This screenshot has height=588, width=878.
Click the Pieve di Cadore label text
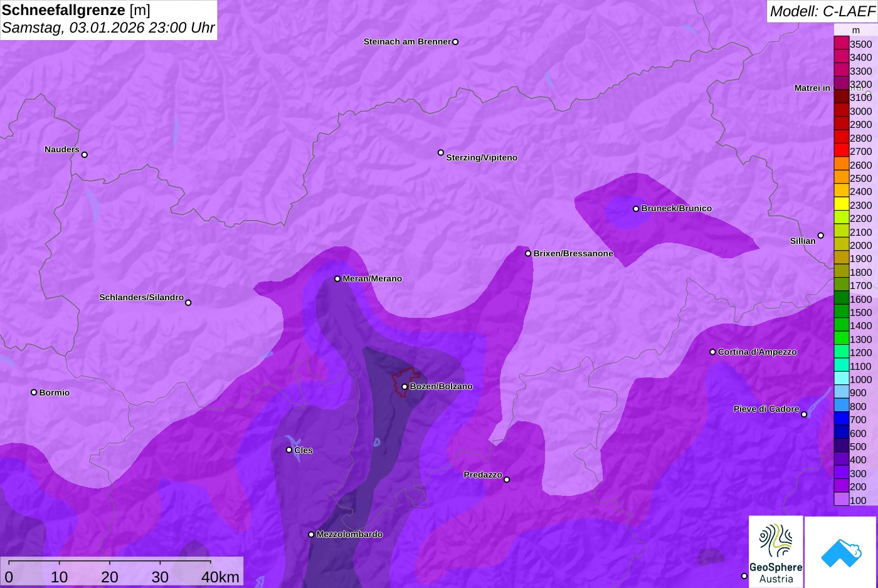click(766, 409)
